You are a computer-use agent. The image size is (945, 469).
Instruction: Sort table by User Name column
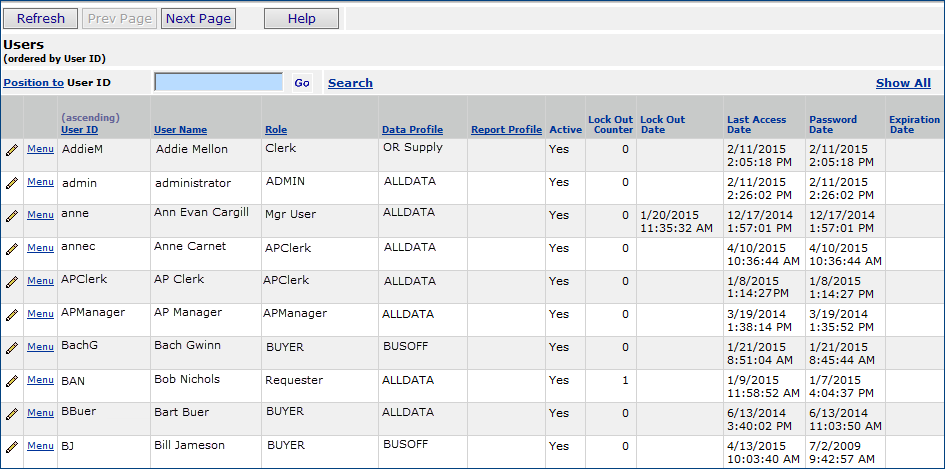(180, 130)
